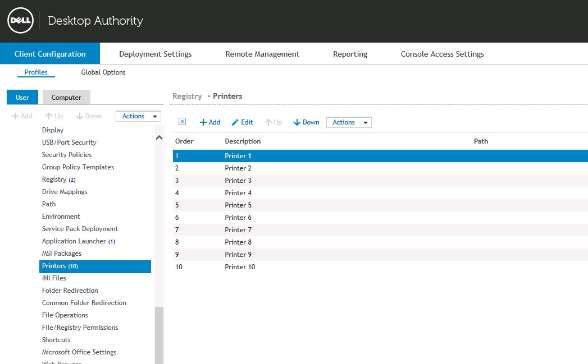The height and width of the screenshot is (364, 588).
Task: Select the Printer 5 row
Action: pyautogui.click(x=238, y=205)
